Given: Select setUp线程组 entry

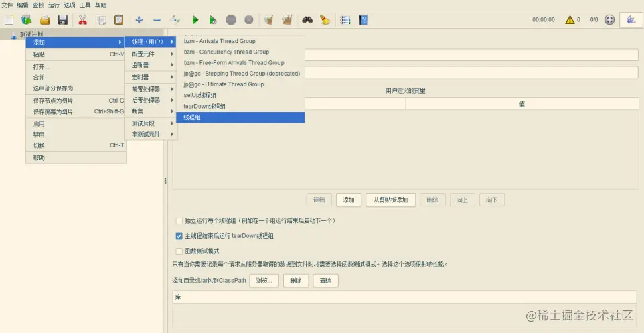Looking at the screenshot, I should point(241,95).
